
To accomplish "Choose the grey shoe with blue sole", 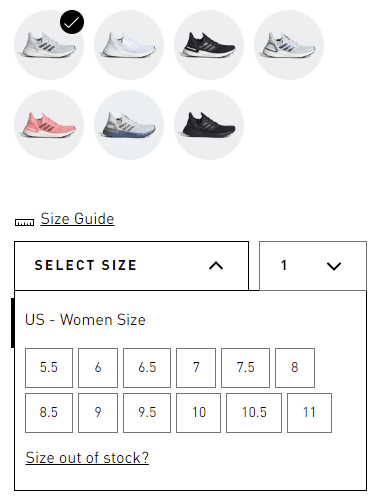I will click(129, 125).
